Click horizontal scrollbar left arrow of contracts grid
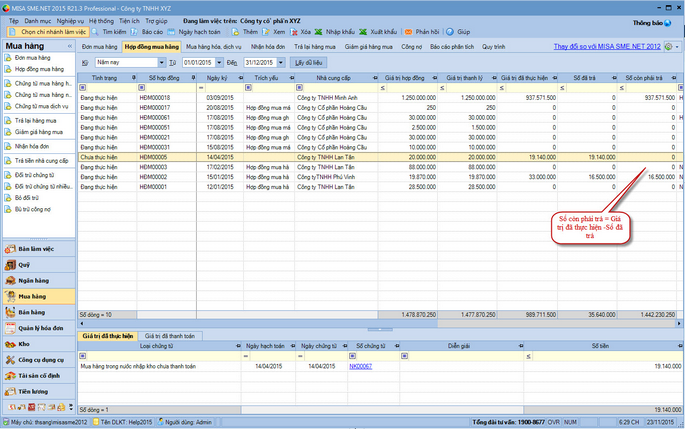This screenshot has height=429, width=685. click(x=81, y=323)
